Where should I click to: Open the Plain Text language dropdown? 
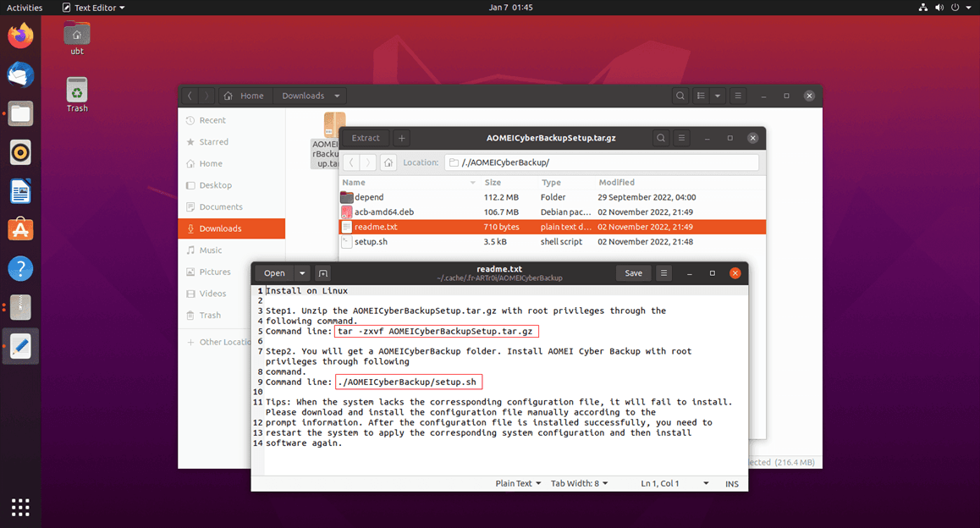pyautogui.click(x=519, y=484)
